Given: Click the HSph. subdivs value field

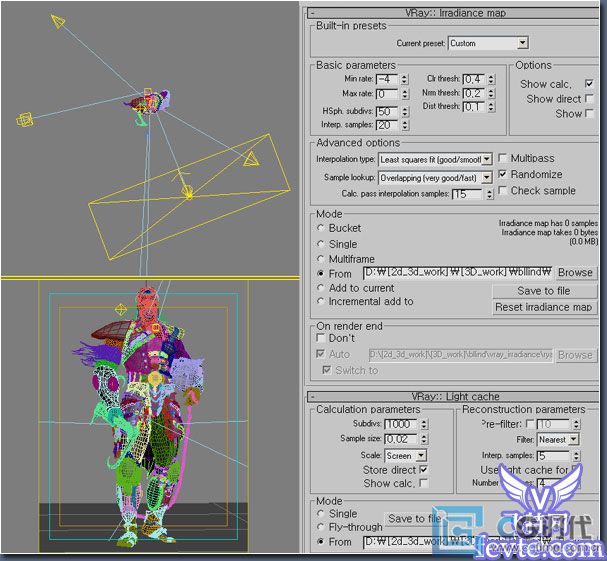Looking at the screenshot, I should pos(387,112).
